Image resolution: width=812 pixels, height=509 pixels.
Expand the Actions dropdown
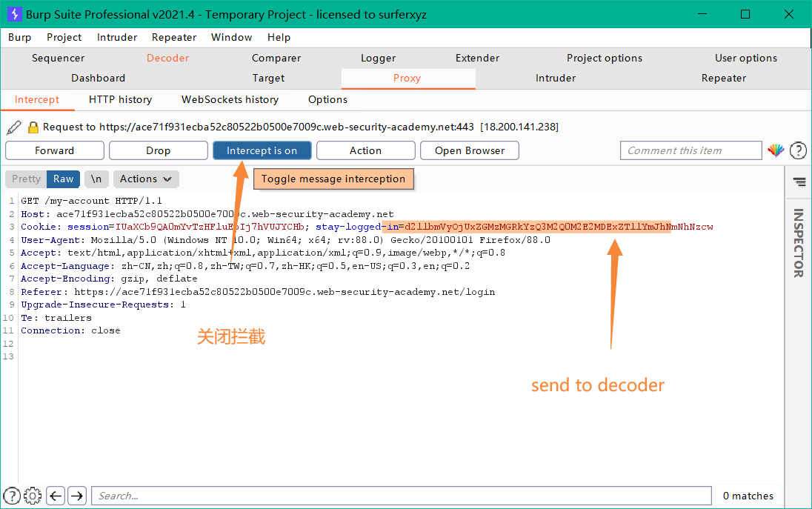[146, 179]
